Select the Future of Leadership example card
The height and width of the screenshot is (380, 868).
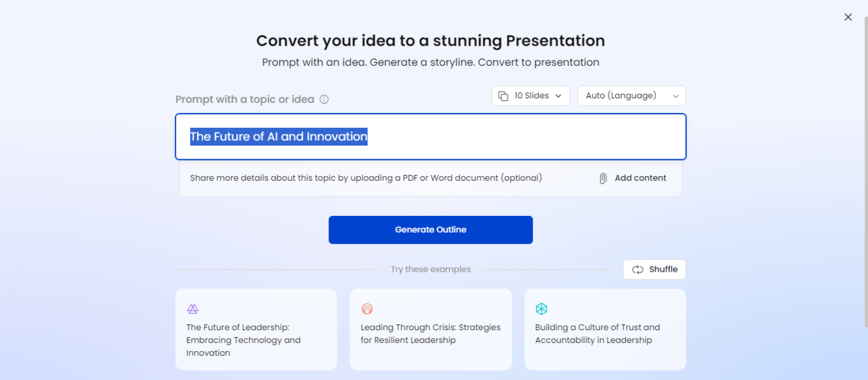pyautogui.click(x=256, y=330)
